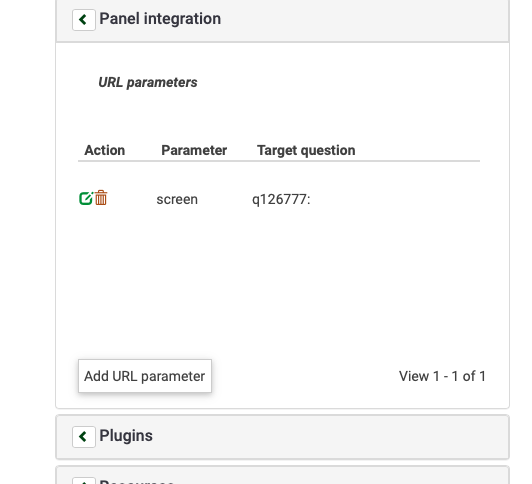Expand the Plugins section chevron

point(83,437)
